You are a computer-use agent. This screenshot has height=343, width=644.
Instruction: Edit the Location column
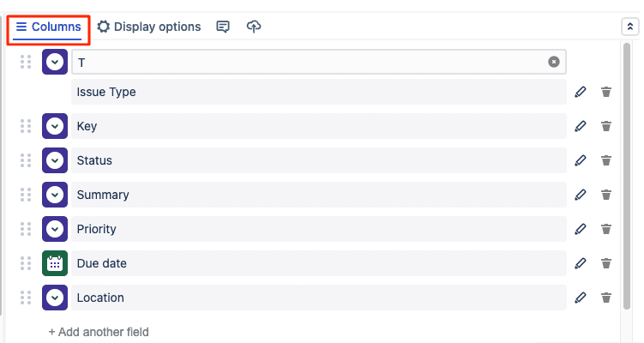tap(581, 298)
